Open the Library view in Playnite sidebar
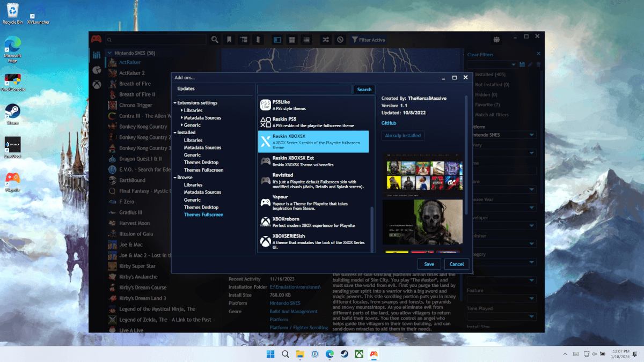 [97, 55]
